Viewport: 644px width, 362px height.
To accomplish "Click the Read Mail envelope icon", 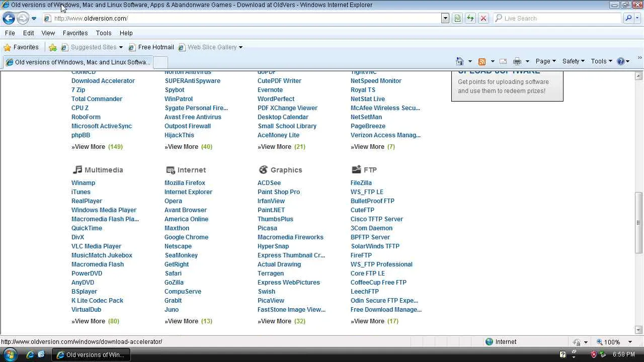I will click(503, 61).
